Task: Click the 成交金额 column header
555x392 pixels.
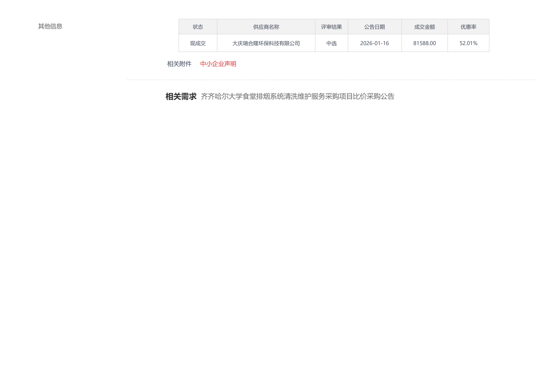Action: [424, 27]
